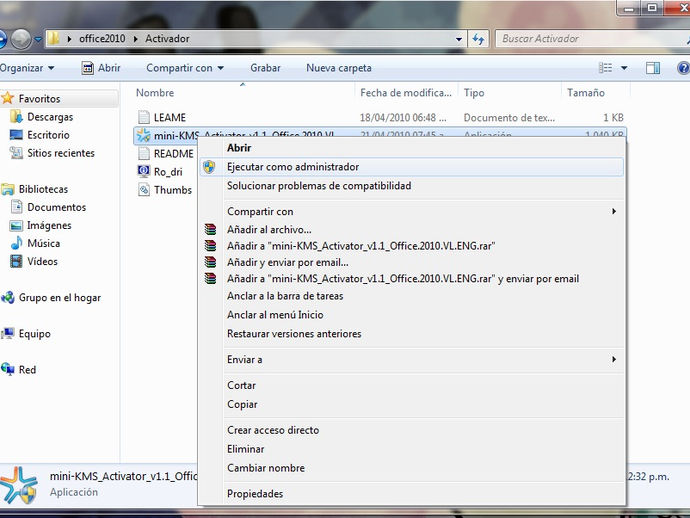690x518 pixels.
Task: Choose Eliminar in the context menu
Action: pyautogui.click(x=411, y=449)
